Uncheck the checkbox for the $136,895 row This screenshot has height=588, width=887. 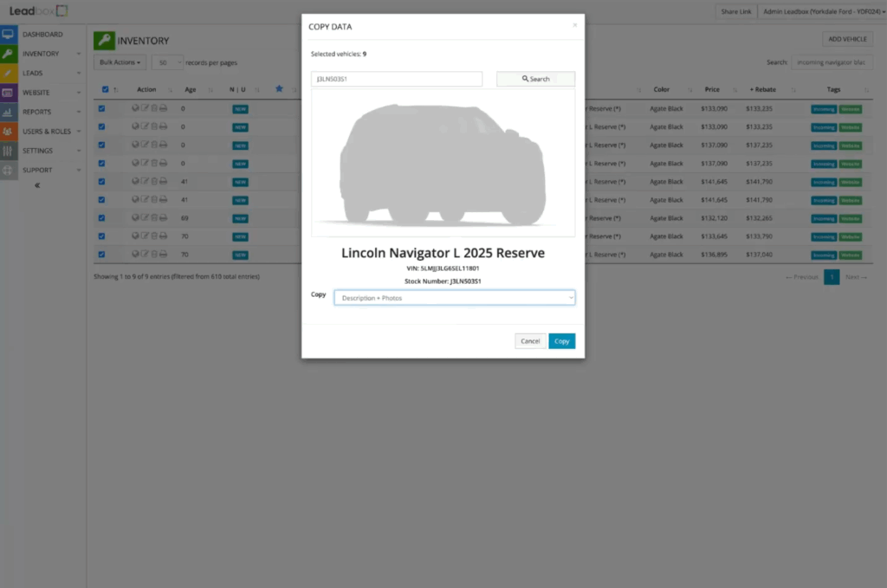pyautogui.click(x=102, y=255)
